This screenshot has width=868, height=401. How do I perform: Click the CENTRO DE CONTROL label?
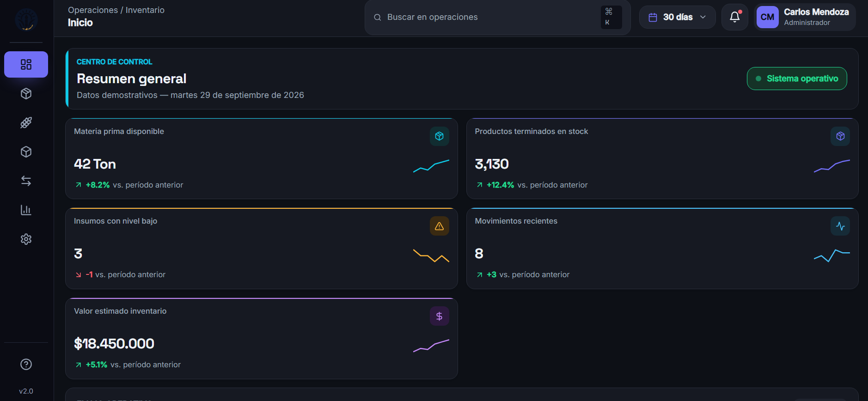[x=114, y=62]
